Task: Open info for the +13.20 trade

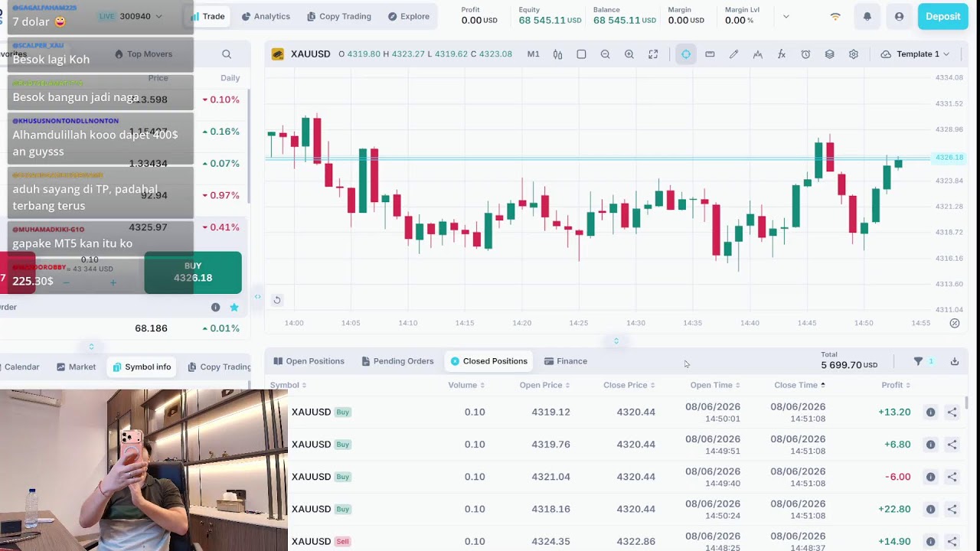Action: [x=930, y=412]
